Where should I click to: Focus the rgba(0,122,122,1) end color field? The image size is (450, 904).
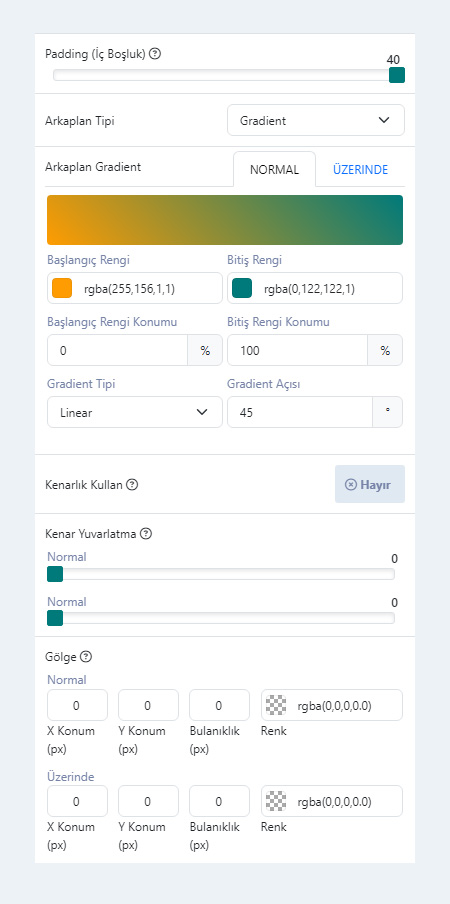point(315,288)
